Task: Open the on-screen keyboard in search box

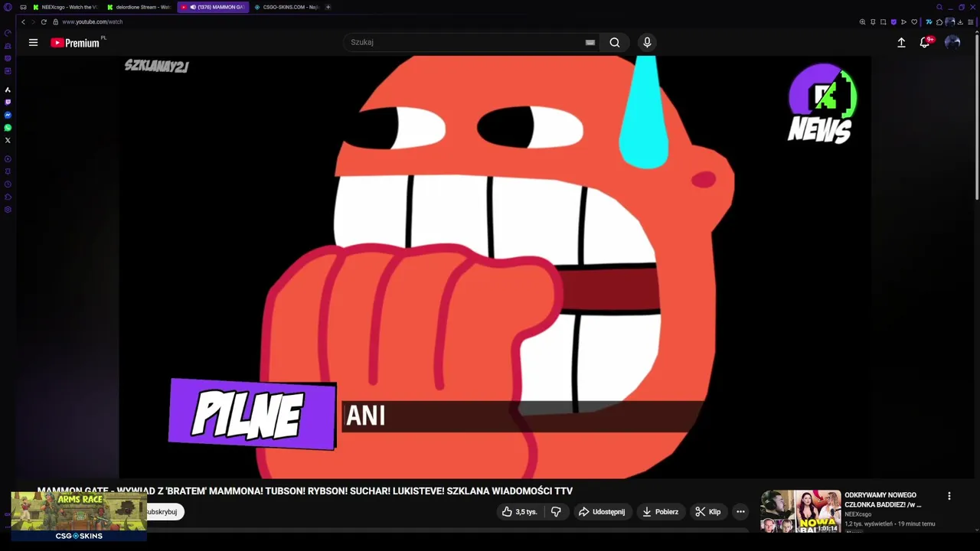Action: (x=590, y=43)
